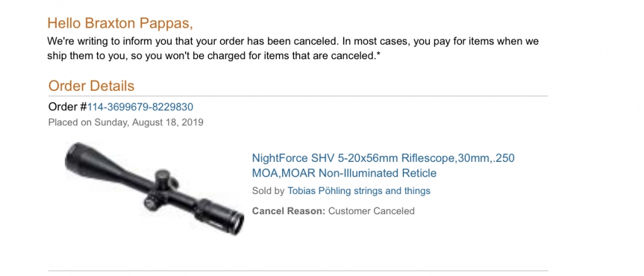Click the Cancel Reason bold label
Screen dimensions: 644x276
click(289, 211)
